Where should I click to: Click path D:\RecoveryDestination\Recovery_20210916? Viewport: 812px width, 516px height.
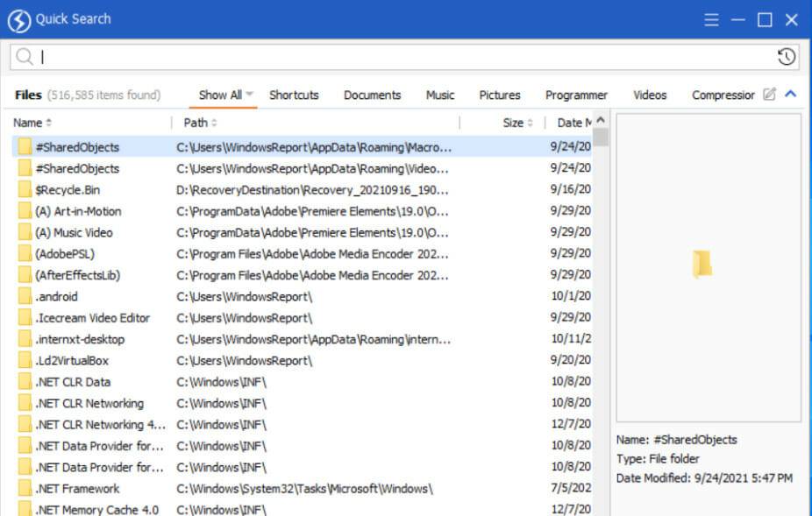point(312,190)
